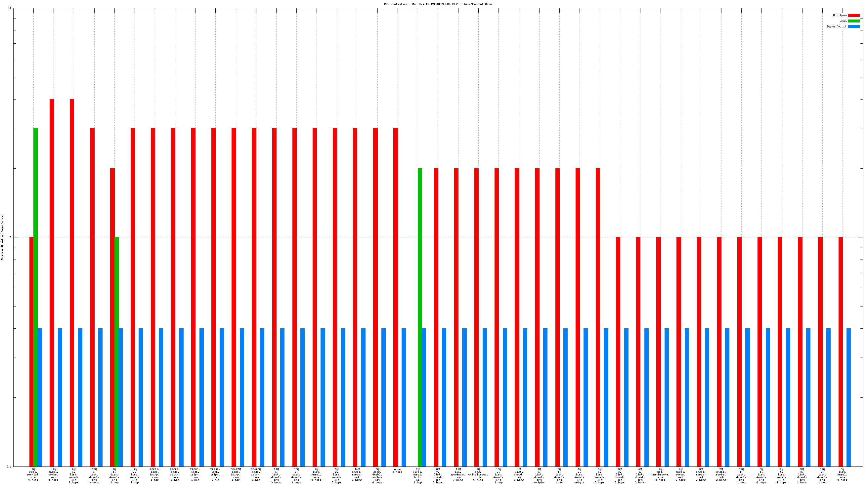The height and width of the screenshot is (488, 868).
Task: Click the red bar above ubl.unsubscore.com
Action: point(658,351)
